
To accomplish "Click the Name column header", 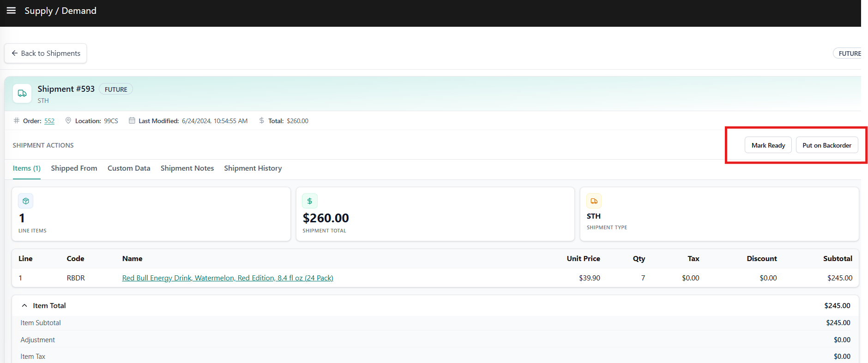I will click(132, 259).
